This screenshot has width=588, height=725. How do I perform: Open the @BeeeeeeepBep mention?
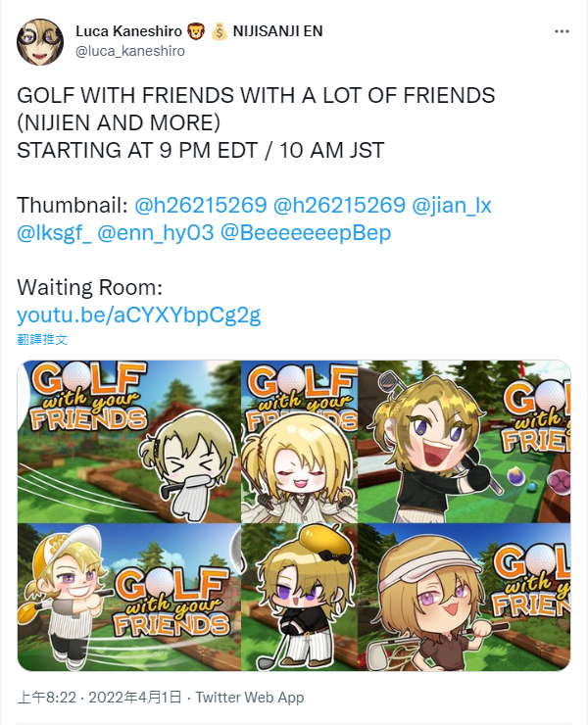tap(306, 232)
